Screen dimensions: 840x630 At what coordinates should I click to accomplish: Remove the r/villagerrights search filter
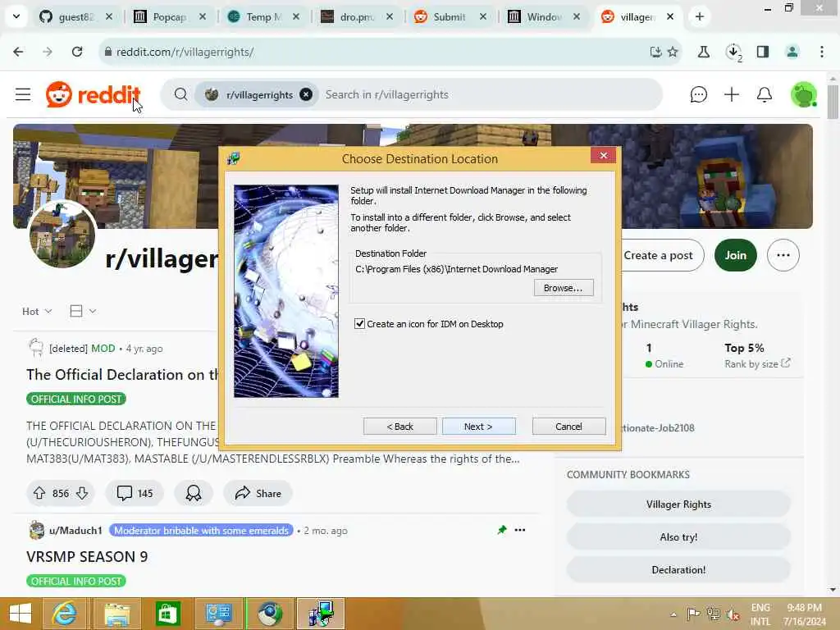tap(306, 95)
